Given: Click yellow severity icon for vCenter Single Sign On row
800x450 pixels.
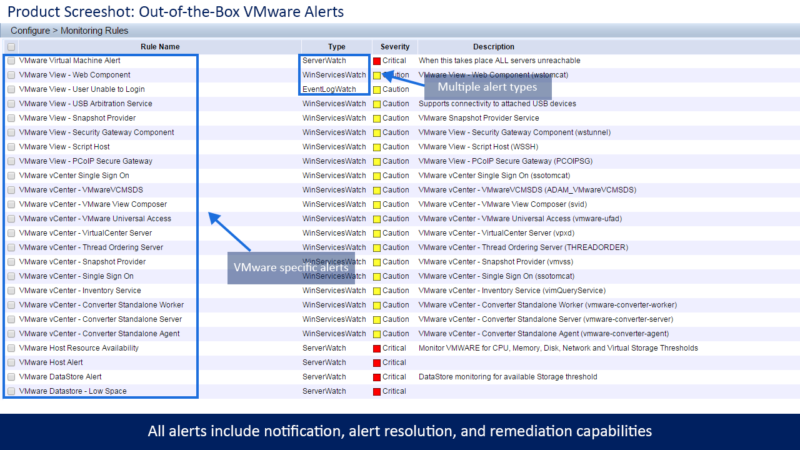Looking at the screenshot, I should 377,176.
